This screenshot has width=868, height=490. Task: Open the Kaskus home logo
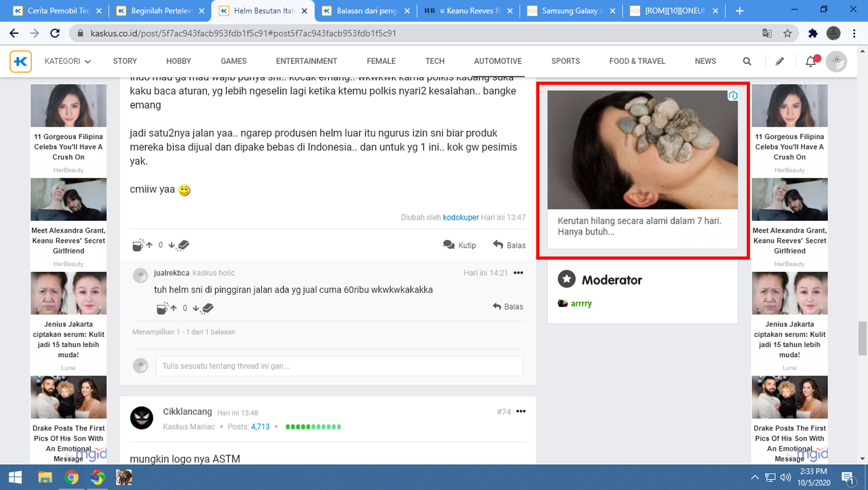[x=20, y=61]
